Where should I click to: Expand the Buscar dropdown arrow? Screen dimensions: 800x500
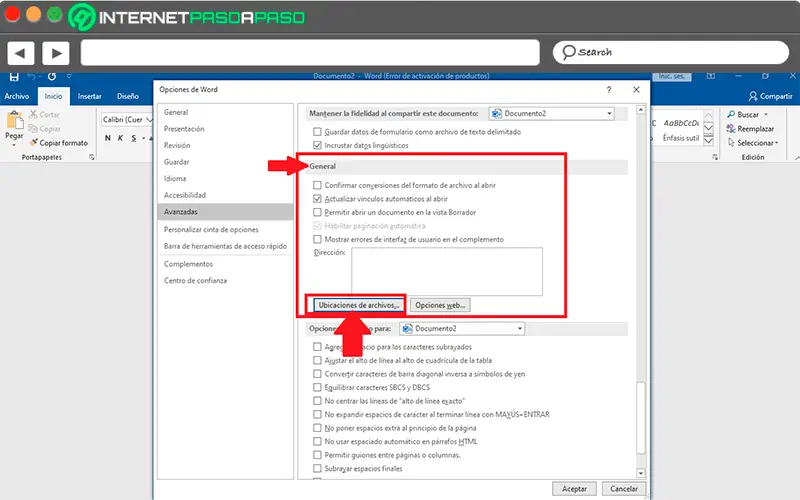[x=766, y=114]
